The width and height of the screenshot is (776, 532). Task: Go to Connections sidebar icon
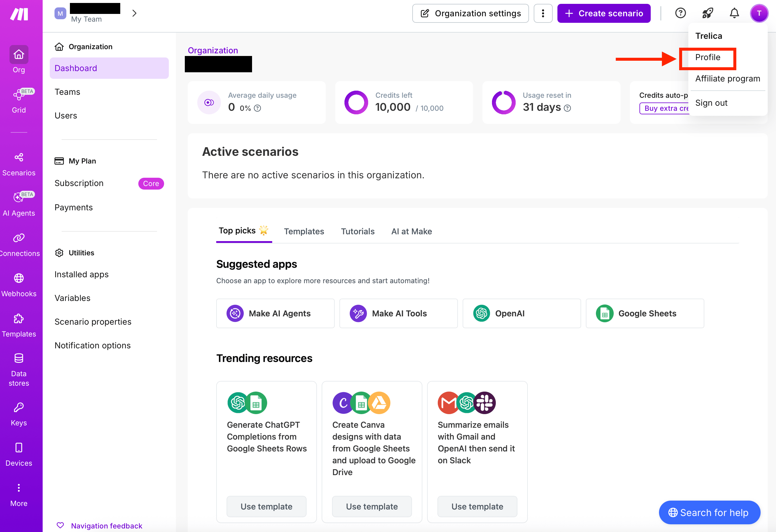click(x=19, y=245)
